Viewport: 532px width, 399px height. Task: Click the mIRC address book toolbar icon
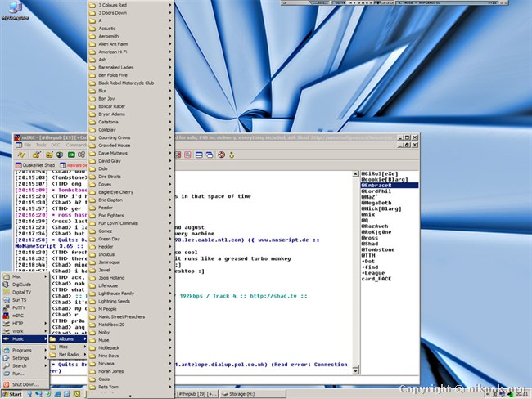[x=81, y=155]
